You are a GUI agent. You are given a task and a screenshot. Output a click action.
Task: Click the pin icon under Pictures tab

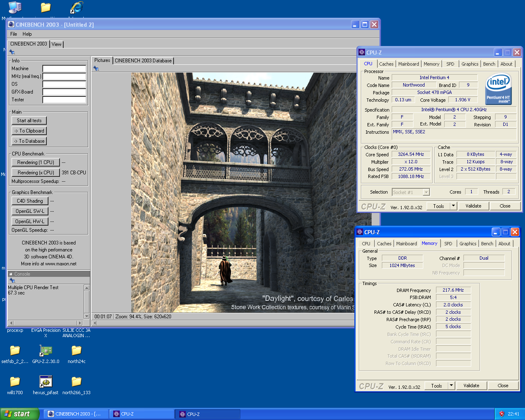96,68
